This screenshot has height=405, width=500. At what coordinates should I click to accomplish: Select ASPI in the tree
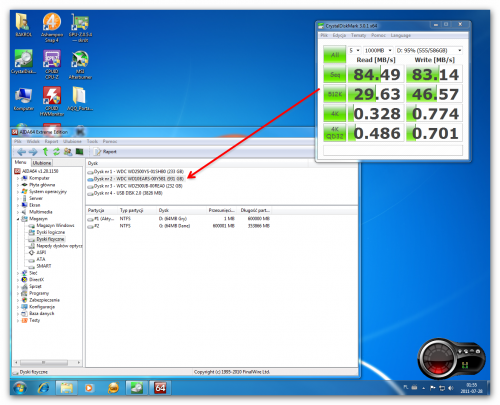click(x=41, y=253)
